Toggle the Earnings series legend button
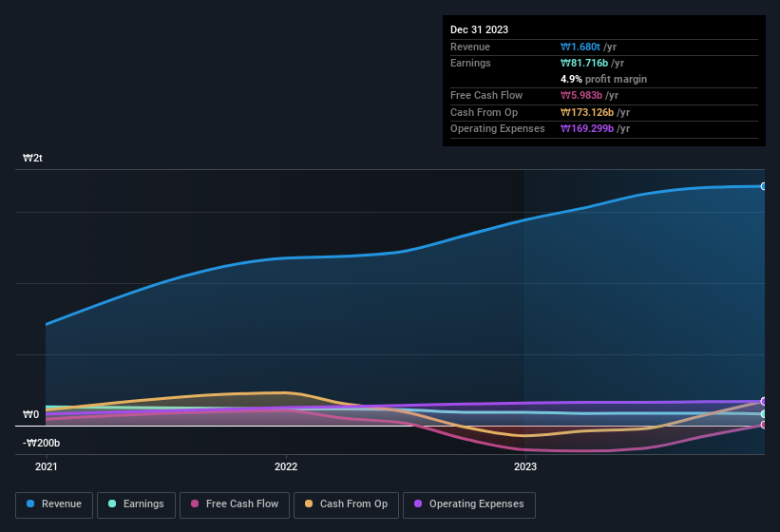 click(136, 504)
